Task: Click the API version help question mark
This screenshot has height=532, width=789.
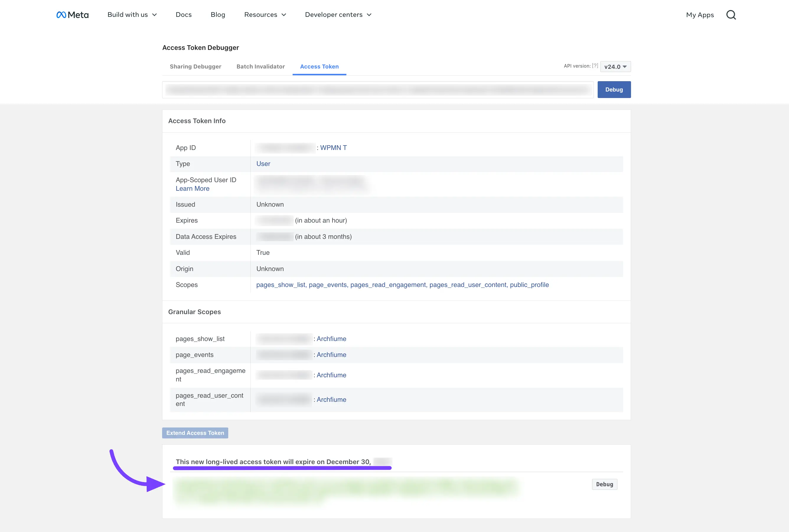Action: coord(595,66)
